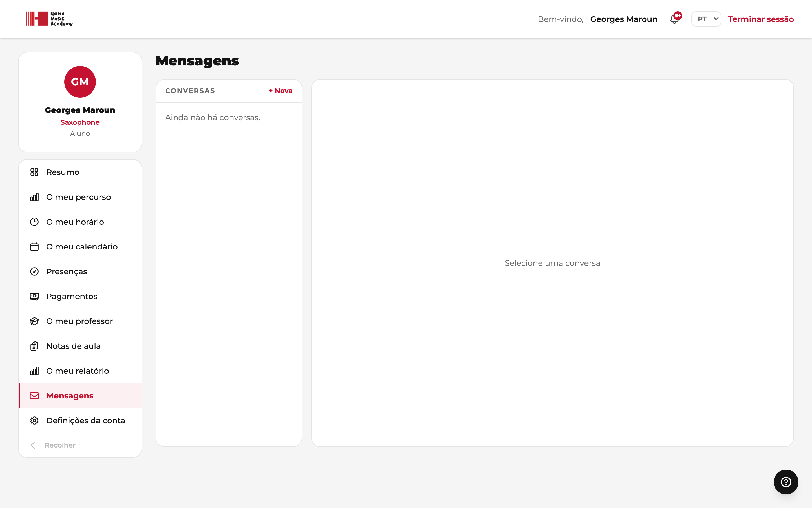Viewport: 812px width, 508px height.
Task: Open O meu relatório page
Action: [80, 371]
